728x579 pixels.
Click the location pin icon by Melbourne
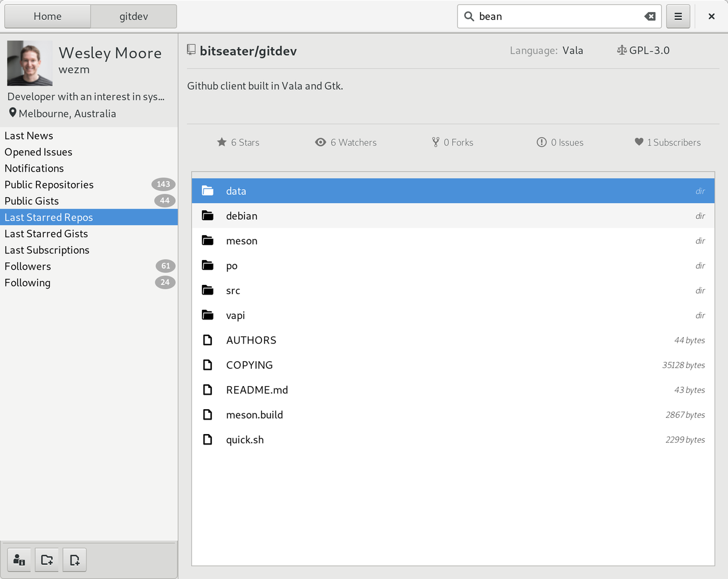[x=13, y=113]
